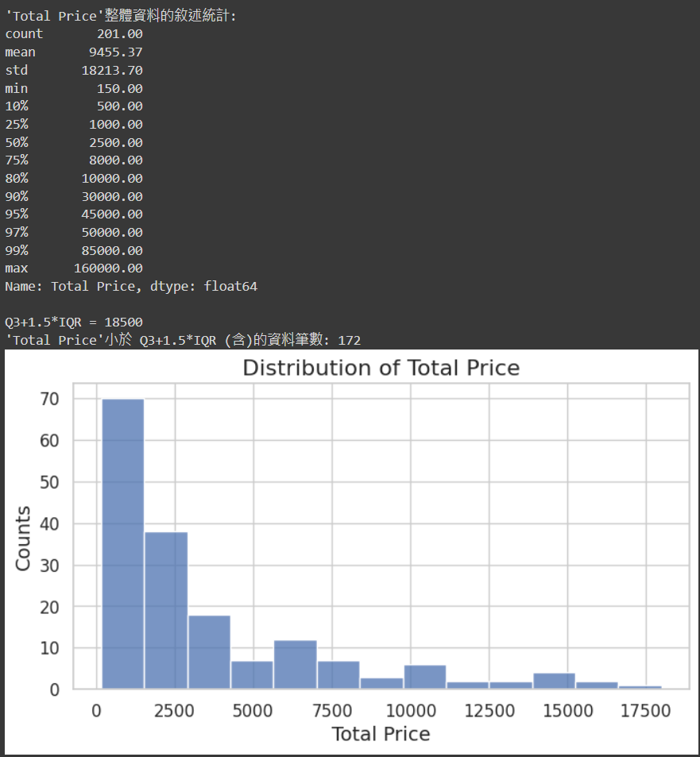The width and height of the screenshot is (700, 757).
Task: Click the 2500 x-axis tick label
Action: (x=174, y=711)
